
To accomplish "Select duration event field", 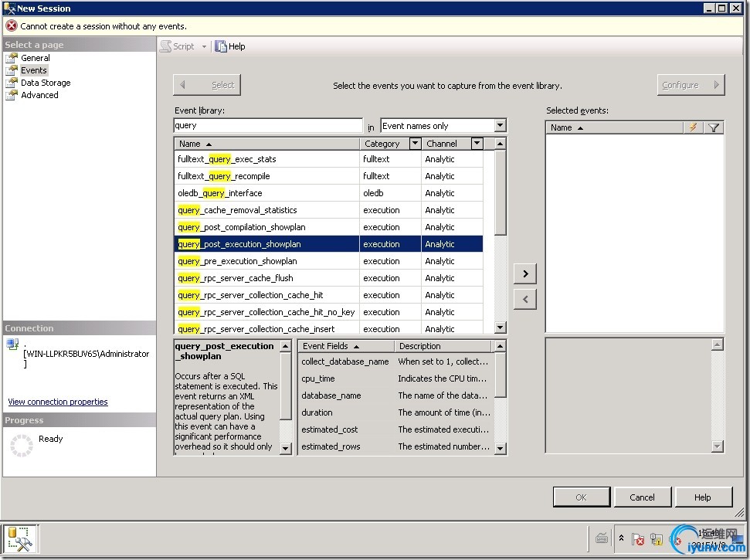I will 317,412.
